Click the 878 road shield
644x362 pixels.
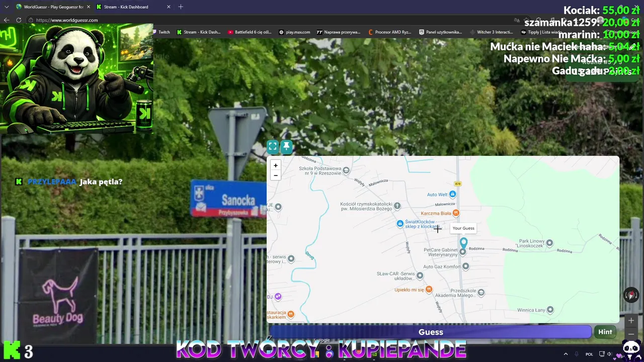click(x=457, y=184)
